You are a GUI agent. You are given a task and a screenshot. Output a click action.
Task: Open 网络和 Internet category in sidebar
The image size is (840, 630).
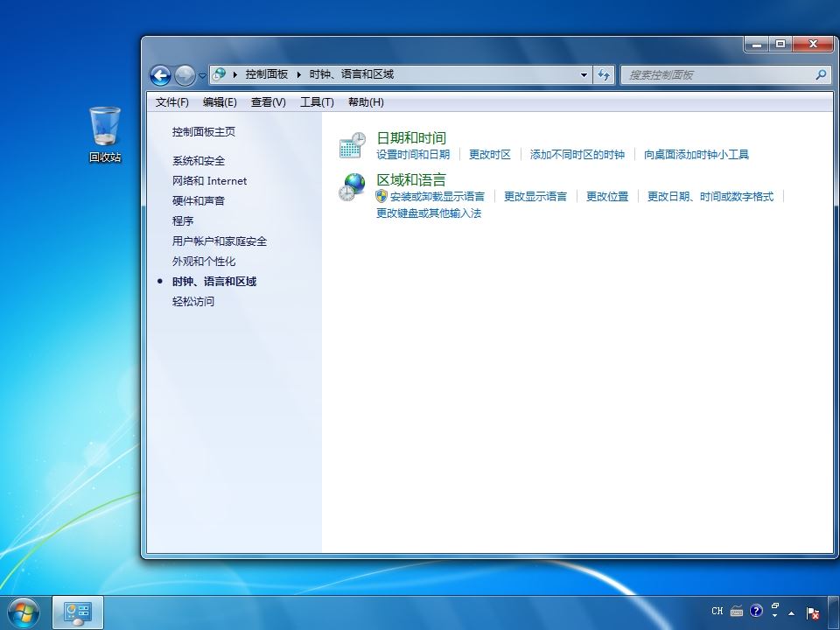(209, 181)
